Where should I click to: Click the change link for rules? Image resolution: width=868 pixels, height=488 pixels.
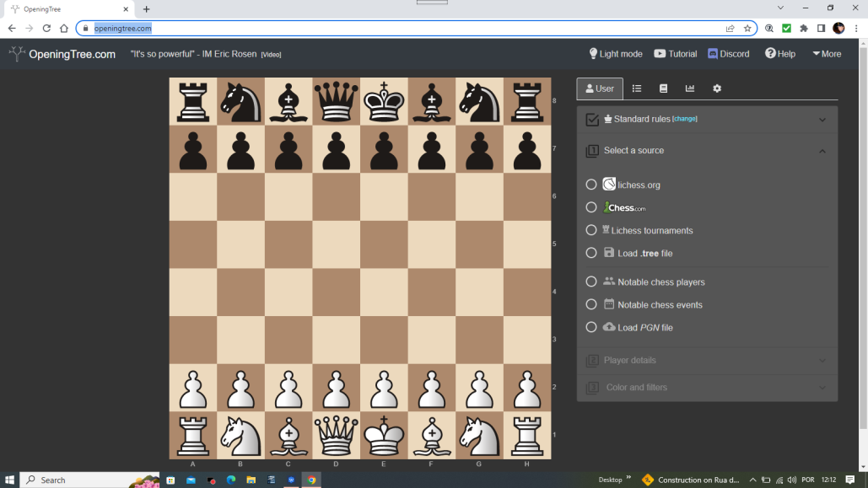tap(685, 119)
